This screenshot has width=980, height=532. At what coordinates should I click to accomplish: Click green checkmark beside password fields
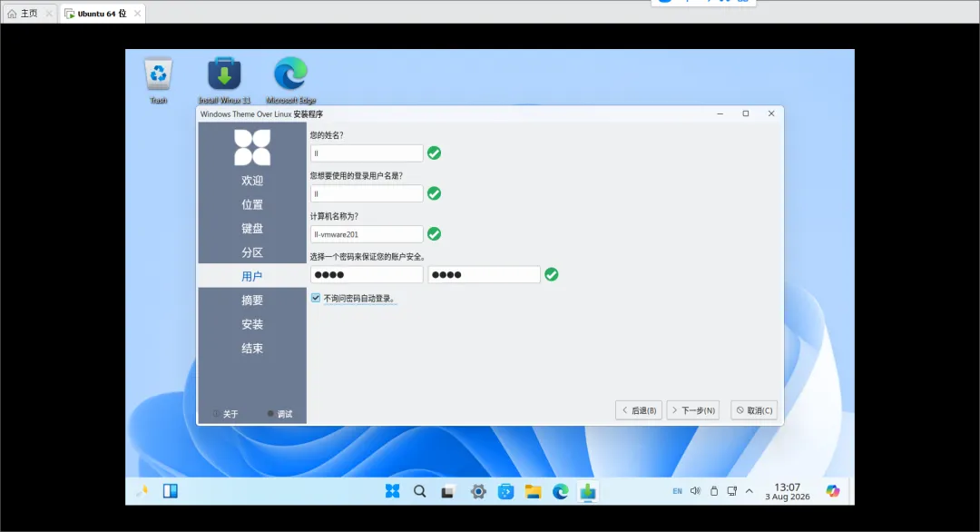tap(552, 274)
